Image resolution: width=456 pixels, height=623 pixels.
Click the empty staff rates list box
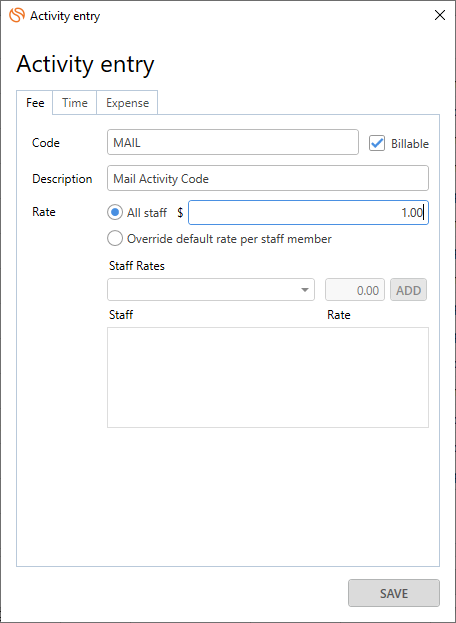[268, 377]
